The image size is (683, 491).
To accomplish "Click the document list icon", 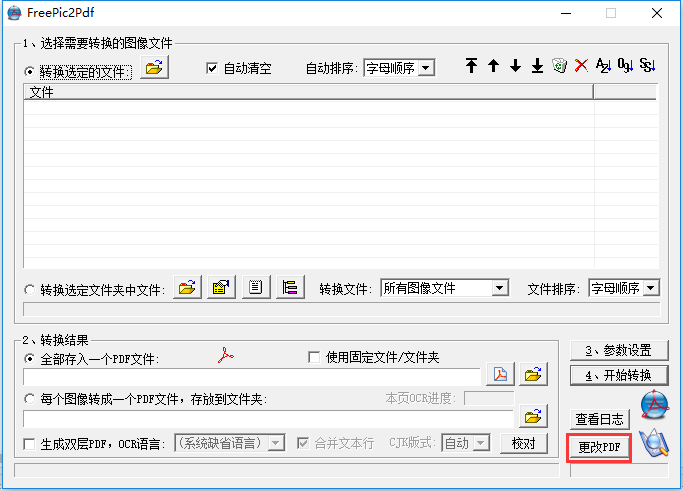I will coord(256,287).
